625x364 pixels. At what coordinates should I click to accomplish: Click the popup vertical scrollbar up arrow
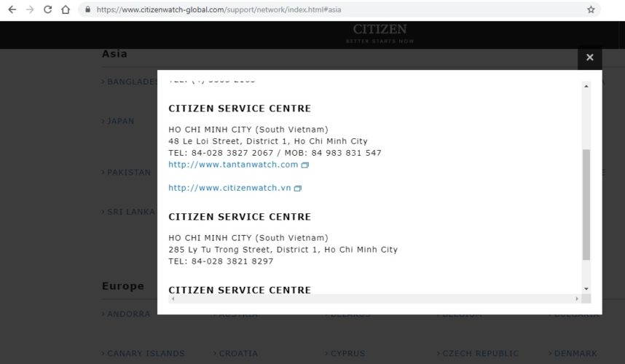coord(586,86)
